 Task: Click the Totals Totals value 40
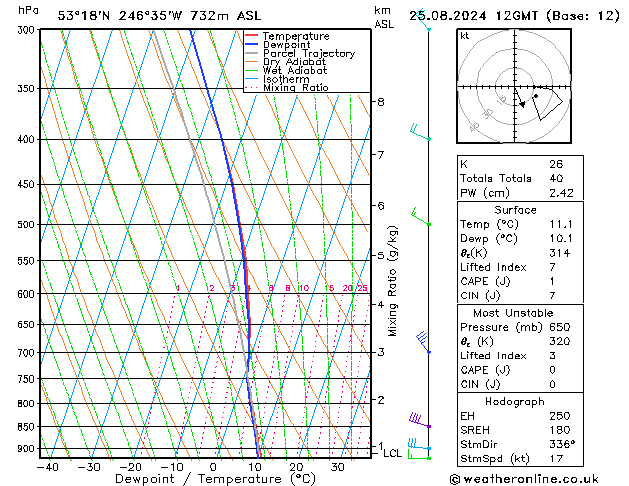[556, 178]
